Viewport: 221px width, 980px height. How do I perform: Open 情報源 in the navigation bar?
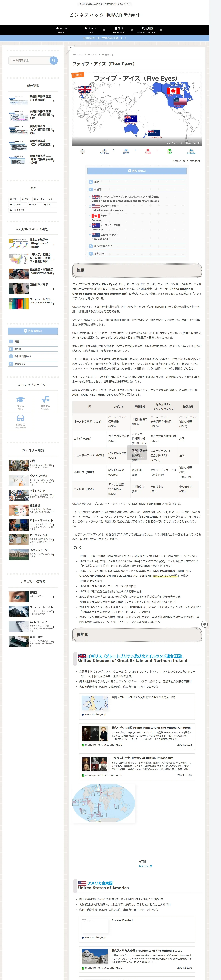pos(148,30)
